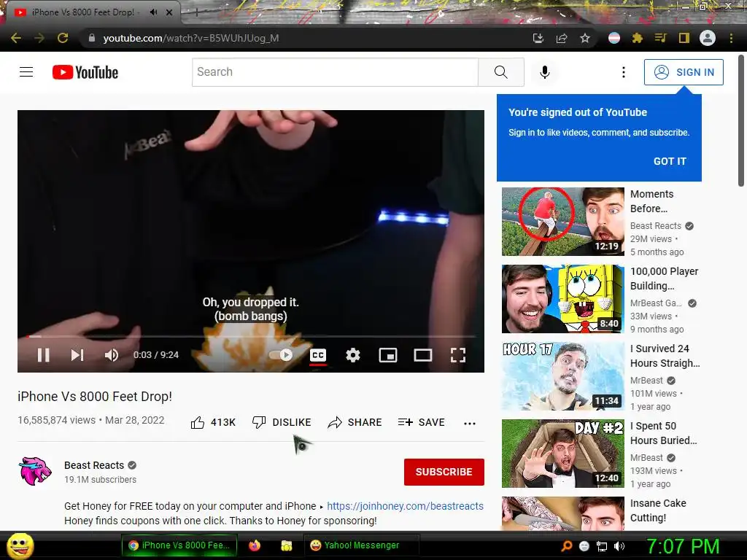Install app icon in address bar

coord(538,38)
